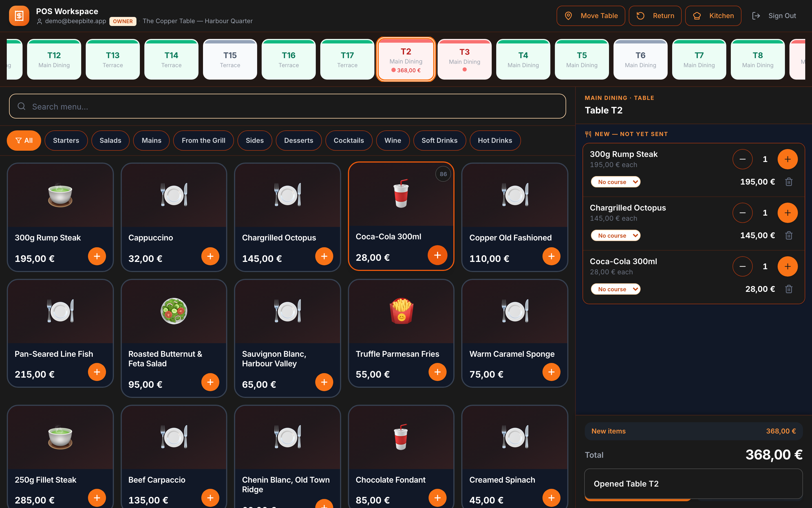The image size is (812, 508).
Task: Add Warm Caramel Sponge to order
Action: pos(551,372)
